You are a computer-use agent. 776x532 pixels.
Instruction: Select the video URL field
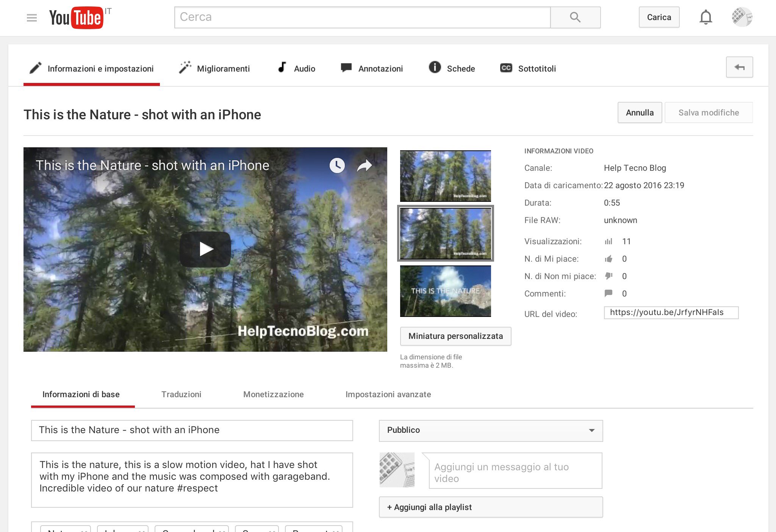(x=671, y=313)
